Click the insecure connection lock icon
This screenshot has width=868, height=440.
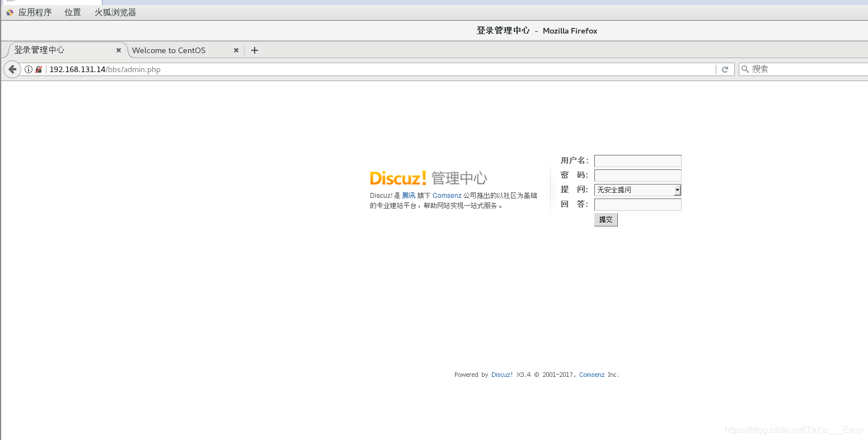point(39,69)
